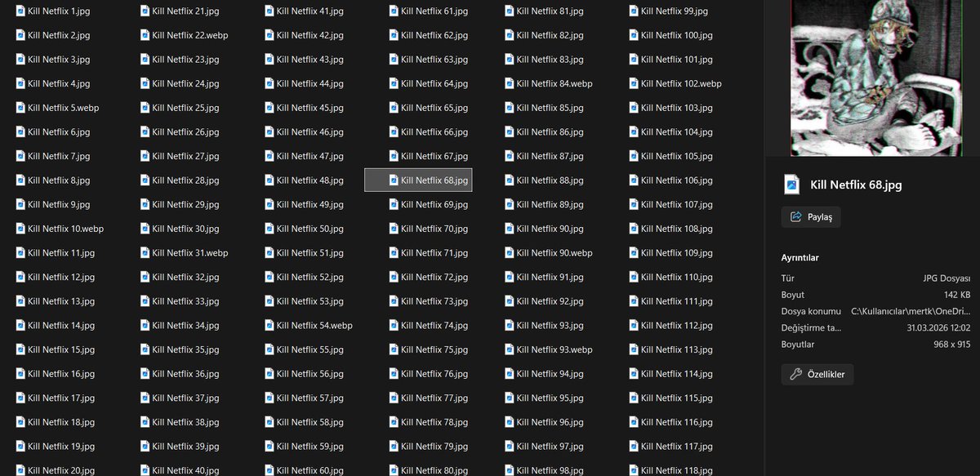
Task: Select the file name Kill Netflix 7.jpg
Action: pyautogui.click(x=59, y=156)
